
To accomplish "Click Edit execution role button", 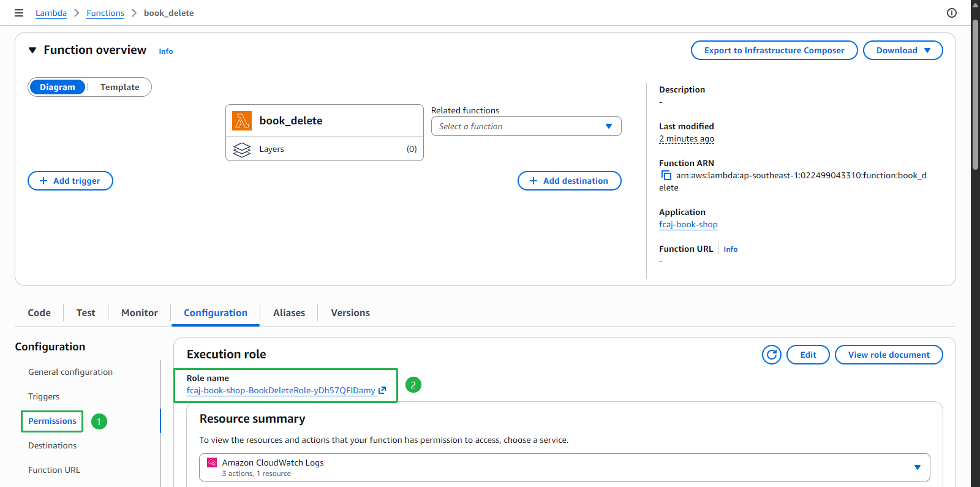I will click(x=808, y=355).
